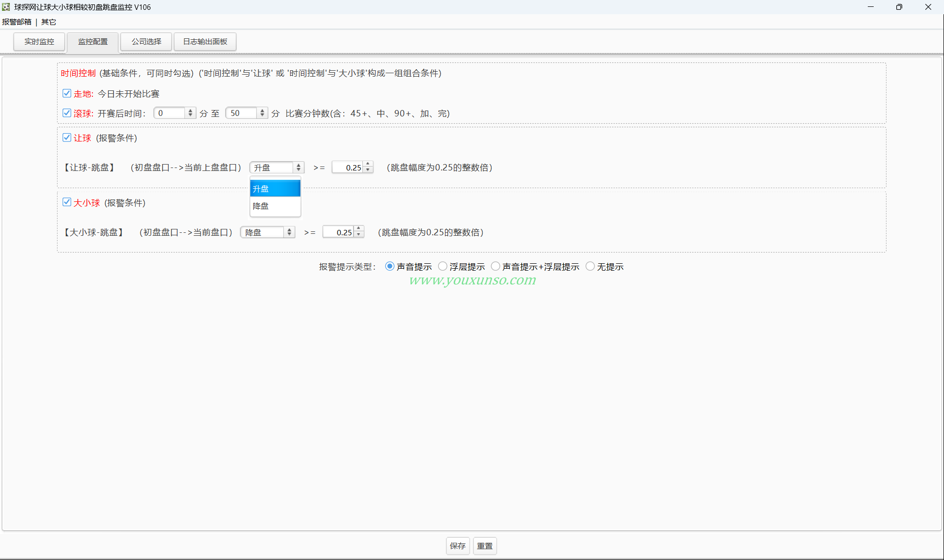Click the 让球 0.25 threshold spinner arrows
Viewport: 944px width, 560px height.
pos(368,168)
